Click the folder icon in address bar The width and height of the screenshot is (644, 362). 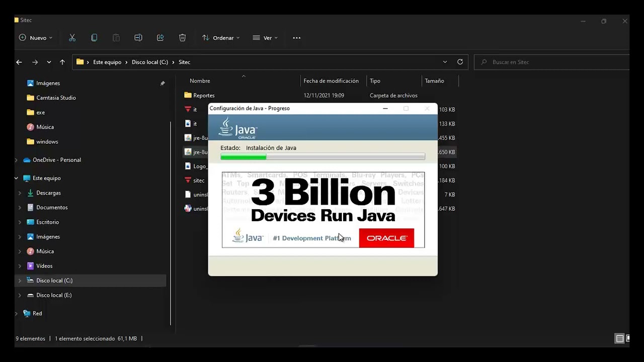[x=80, y=62]
